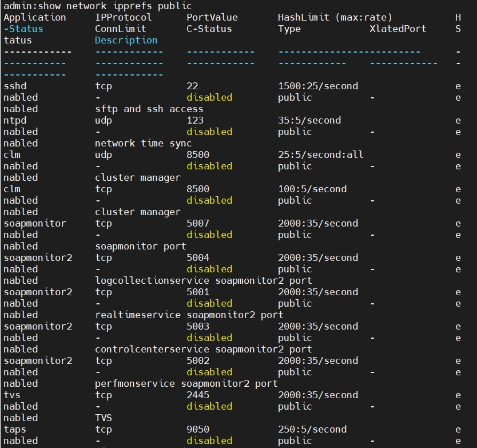Click the 25:5/second:all hash limit value
The height and width of the screenshot is (448, 477).
[320, 154]
